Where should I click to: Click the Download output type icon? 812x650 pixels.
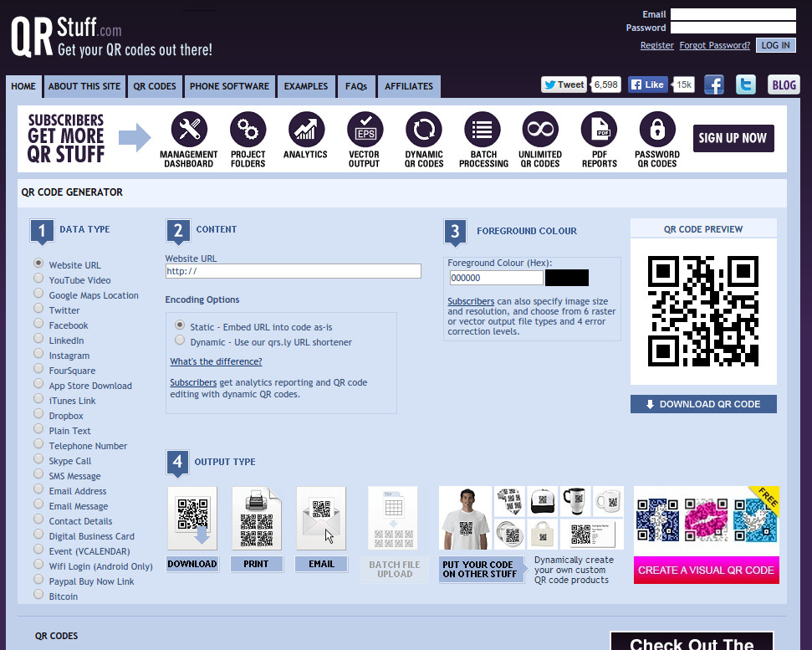click(192, 519)
